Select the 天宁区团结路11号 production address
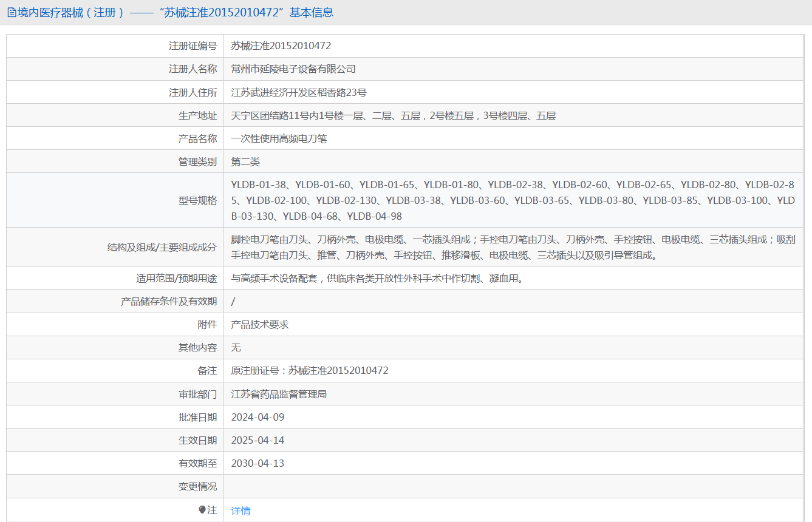The image size is (812, 522). (394, 115)
